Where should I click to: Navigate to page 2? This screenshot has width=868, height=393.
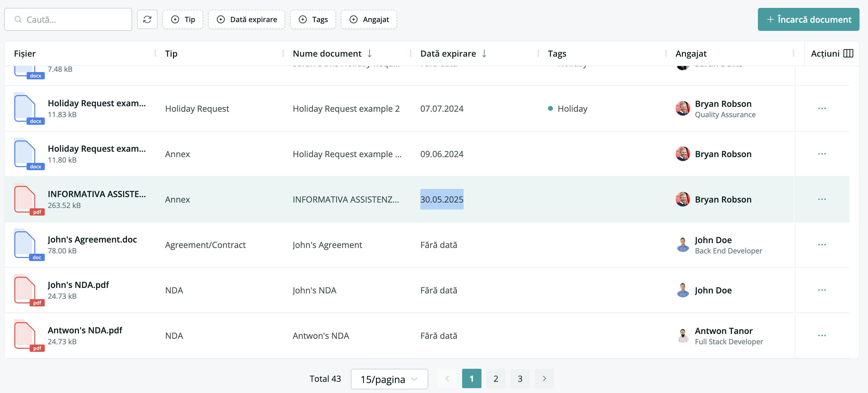[495, 378]
